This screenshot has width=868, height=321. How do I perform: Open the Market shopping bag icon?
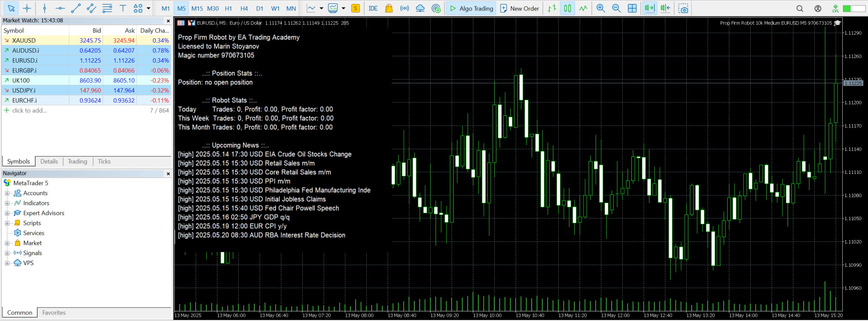coord(389,8)
